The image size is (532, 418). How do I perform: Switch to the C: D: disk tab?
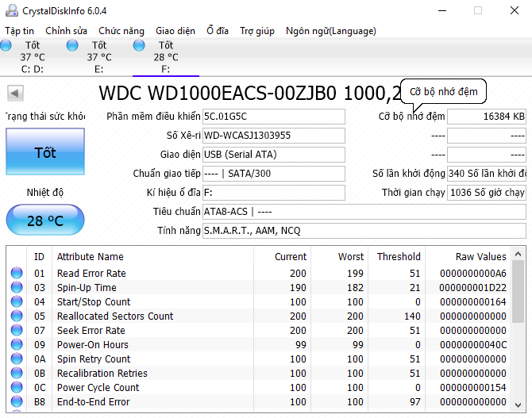coord(33,57)
